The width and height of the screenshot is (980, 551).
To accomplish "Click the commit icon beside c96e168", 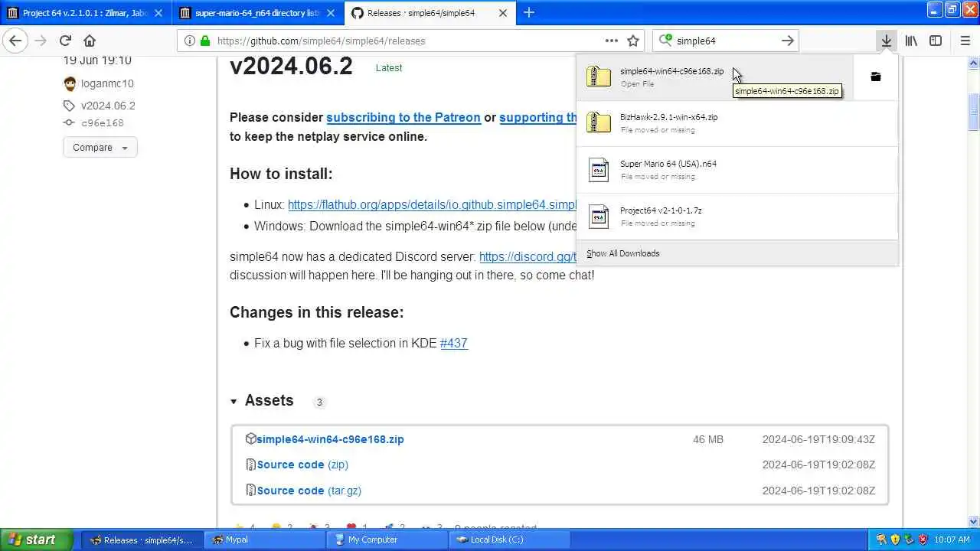I will [69, 122].
